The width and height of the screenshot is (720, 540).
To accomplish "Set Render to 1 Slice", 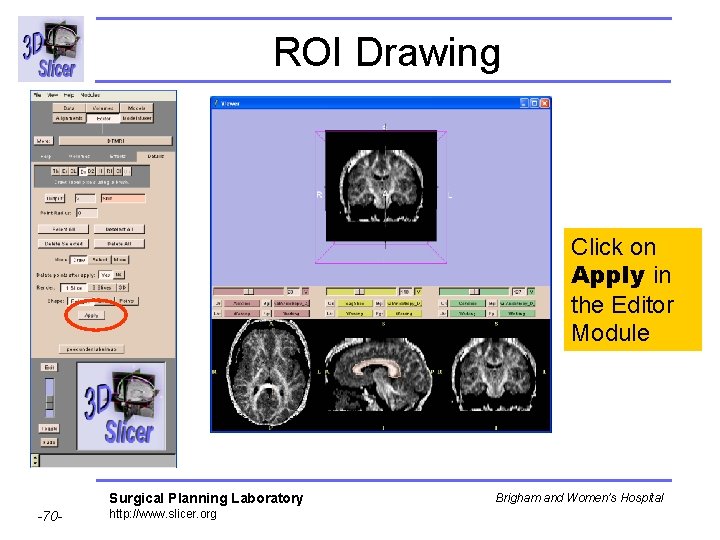I will click(x=74, y=287).
